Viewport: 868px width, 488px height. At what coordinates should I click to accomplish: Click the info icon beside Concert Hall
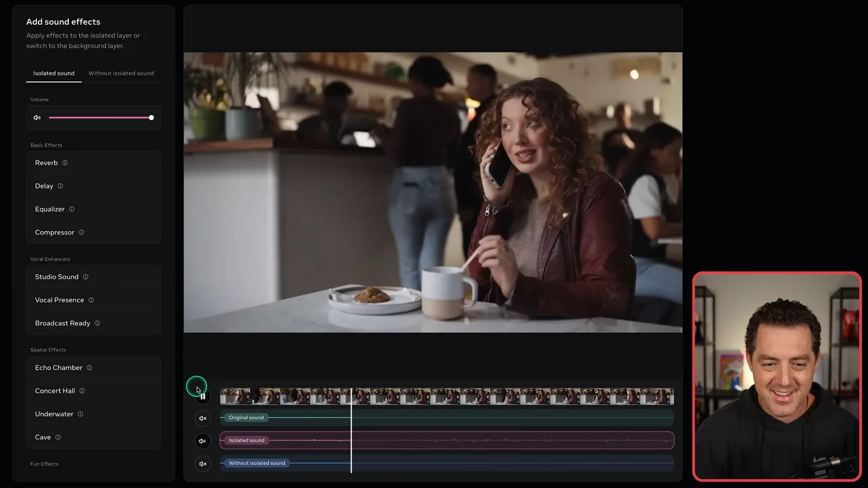tap(82, 391)
